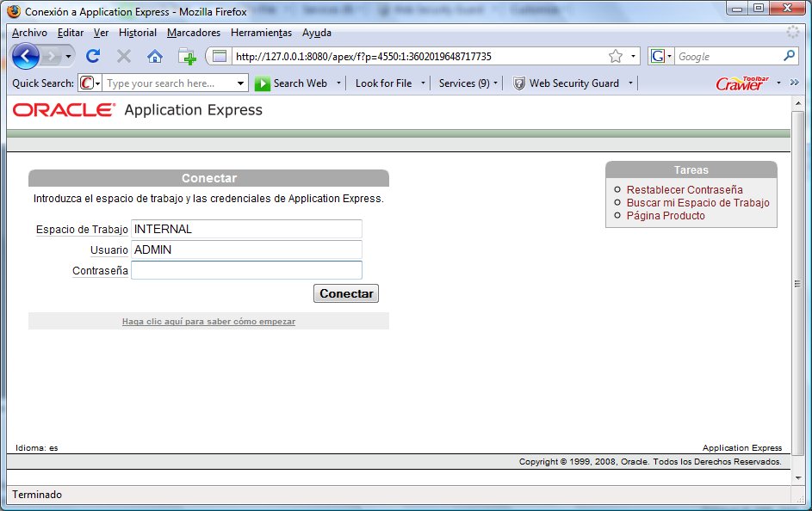The height and width of the screenshot is (511, 812).
Task: Open the Restablecer Contraseña link
Action: 685,190
